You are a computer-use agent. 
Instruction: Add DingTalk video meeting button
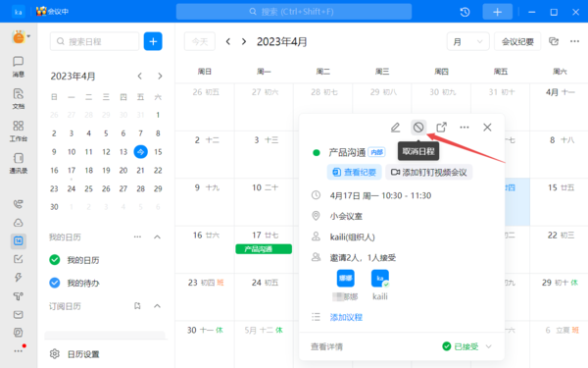coord(428,172)
